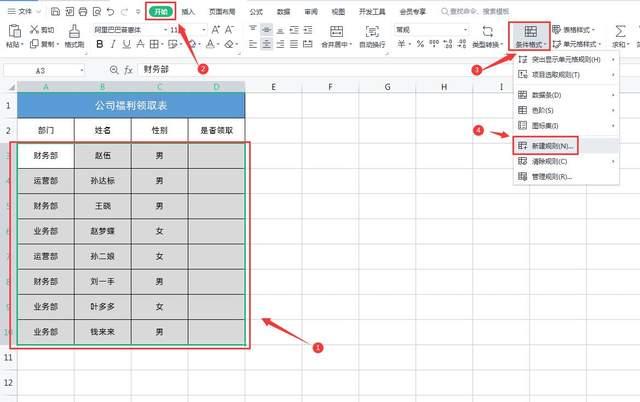
Task: Toggle center horizontal text alignment
Action: pyautogui.click(x=267, y=44)
